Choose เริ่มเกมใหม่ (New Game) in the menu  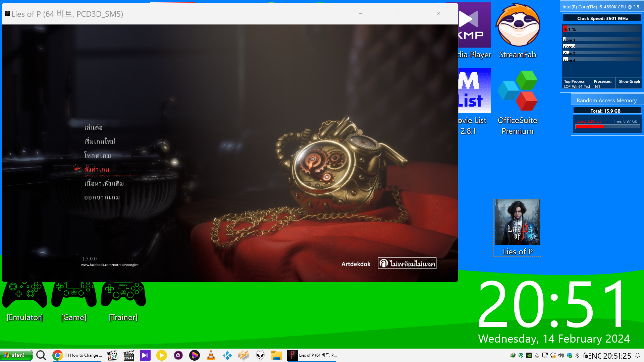[100, 141]
